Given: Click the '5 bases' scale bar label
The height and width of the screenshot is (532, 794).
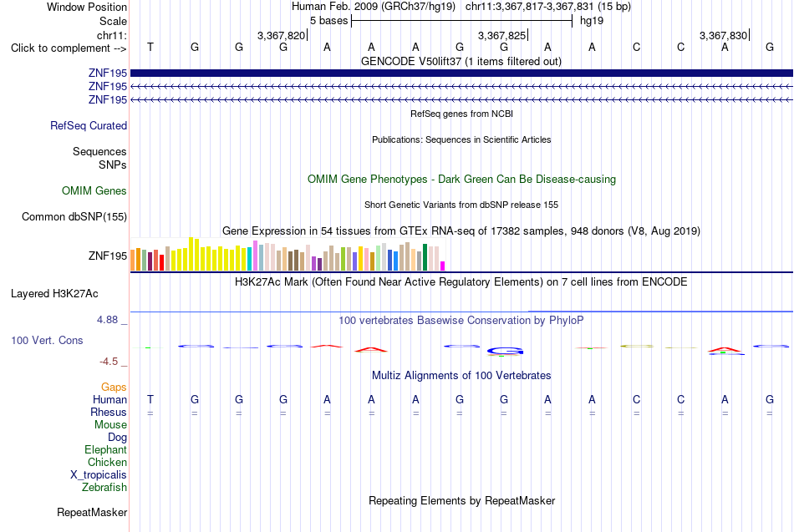Looking at the screenshot, I should 329,21.
